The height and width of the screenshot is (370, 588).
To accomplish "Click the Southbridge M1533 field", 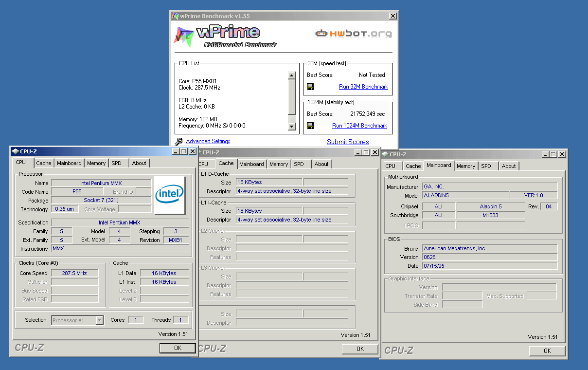I will click(491, 215).
